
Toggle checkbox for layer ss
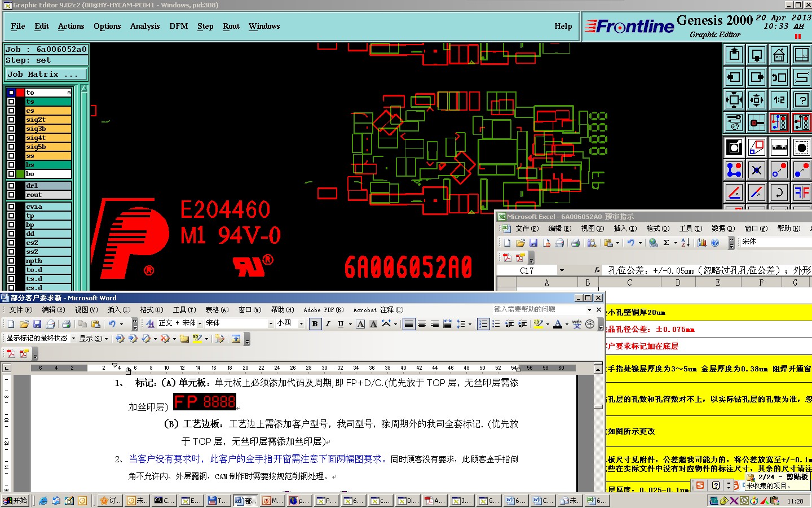point(11,156)
